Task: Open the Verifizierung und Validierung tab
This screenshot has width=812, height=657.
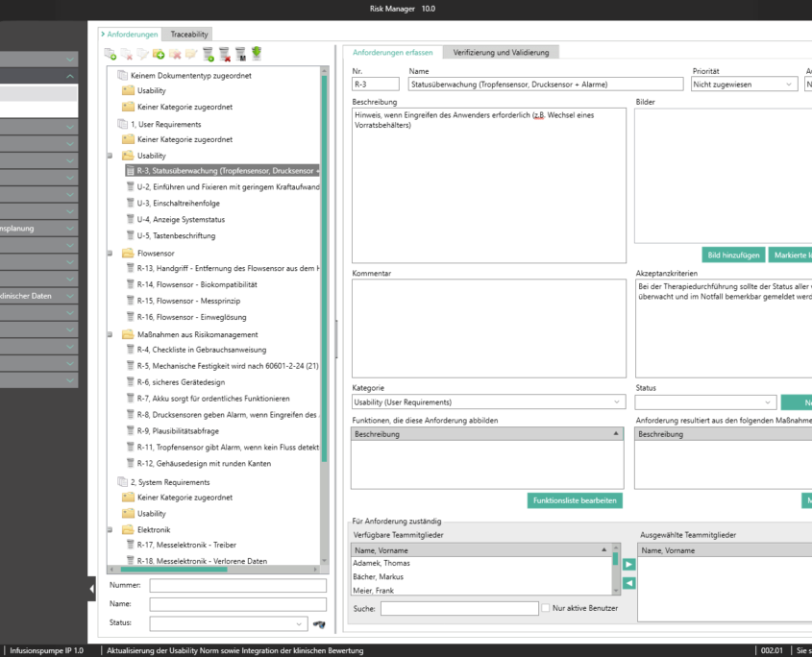Action: click(501, 52)
